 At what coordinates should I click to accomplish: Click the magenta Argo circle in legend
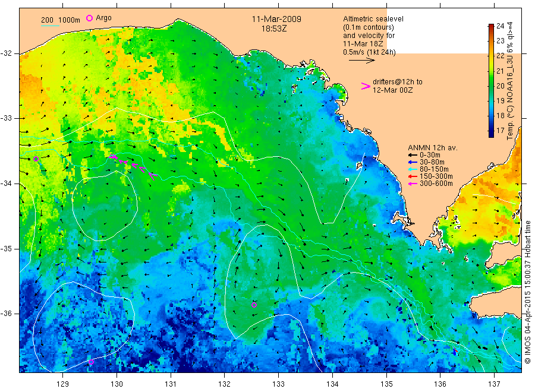coord(89,18)
